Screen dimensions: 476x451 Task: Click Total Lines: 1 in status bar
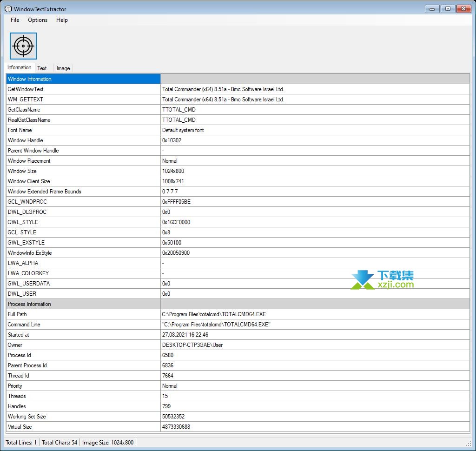[x=21, y=443]
